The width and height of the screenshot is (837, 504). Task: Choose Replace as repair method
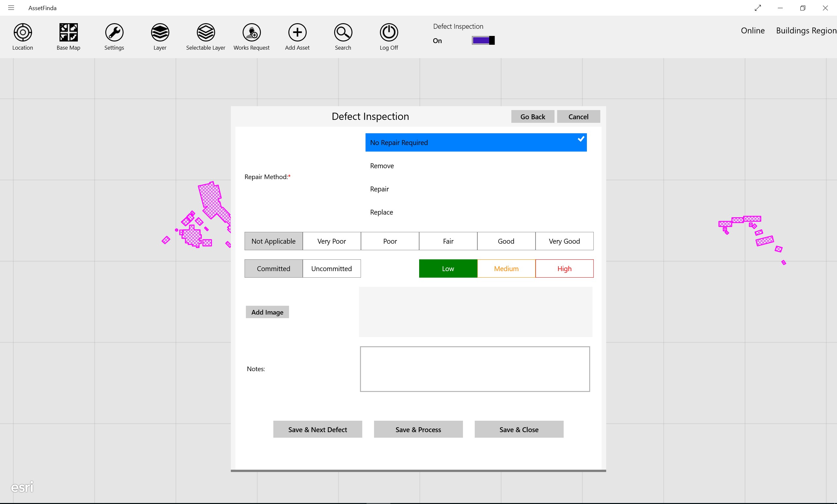pos(382,212)
